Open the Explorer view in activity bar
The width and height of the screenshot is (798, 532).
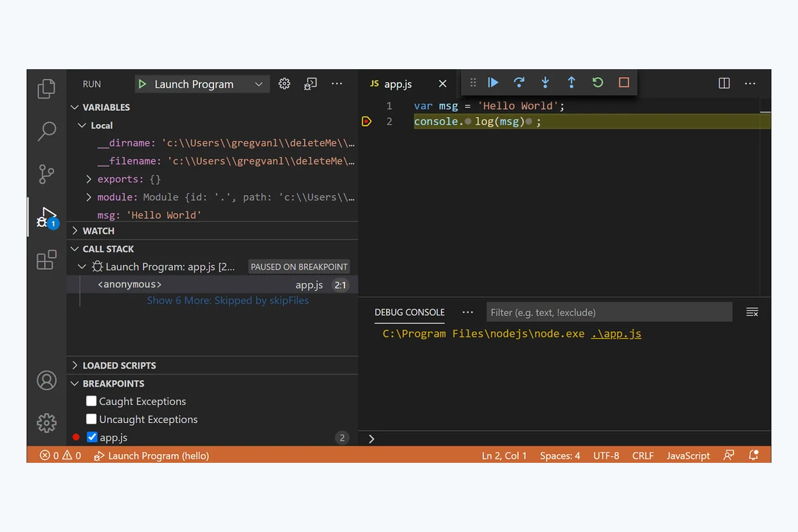point(46,89)
